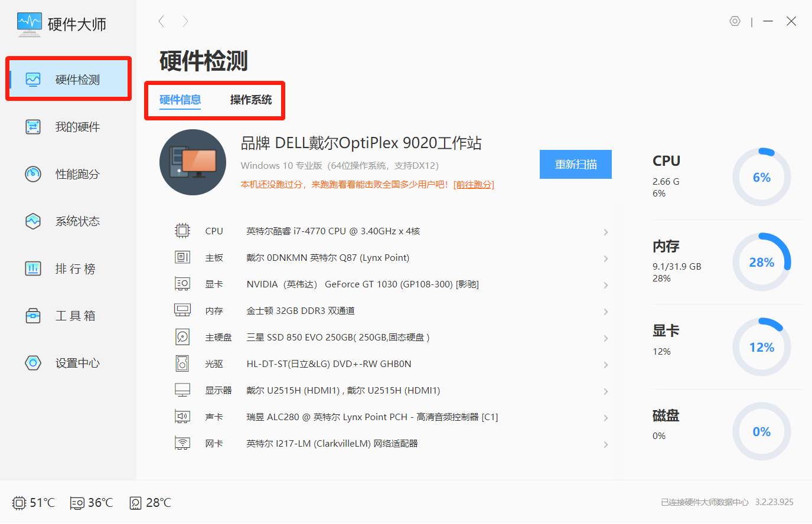Click the 光驱 optical drive icon
Image resolution: width=812 pixels, height=524 pixels.
pos(182,363)
